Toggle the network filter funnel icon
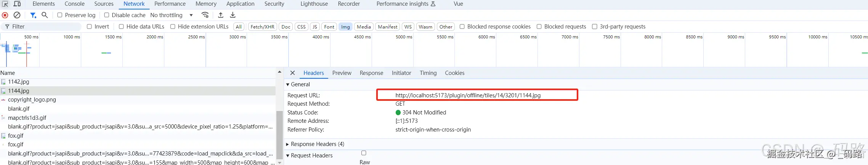The image size is (868, 165). pyautogui.click(x=33, y=15)
